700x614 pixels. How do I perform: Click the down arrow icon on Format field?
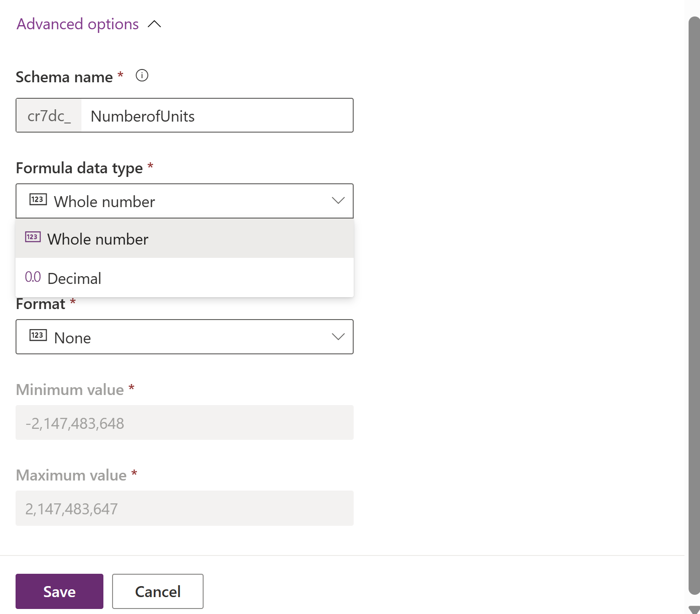coord(338,336)
